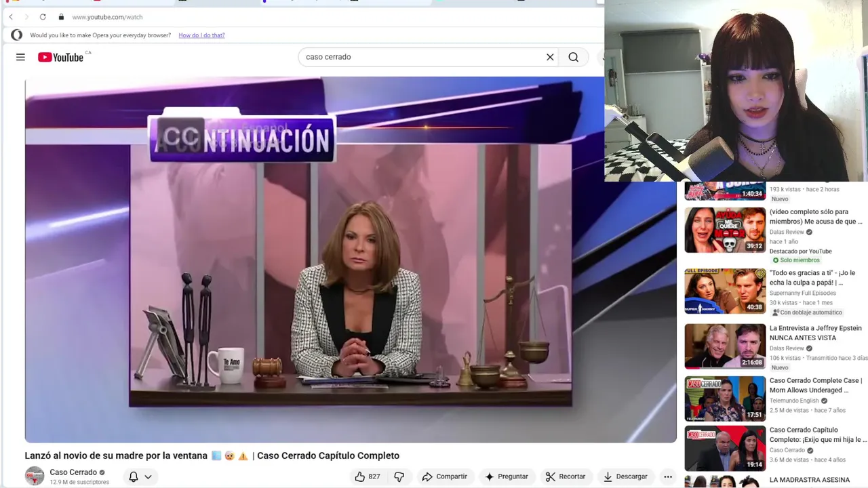Clear the search box with X icon
This screenshot has height=488, width=868.
[550, 57]
